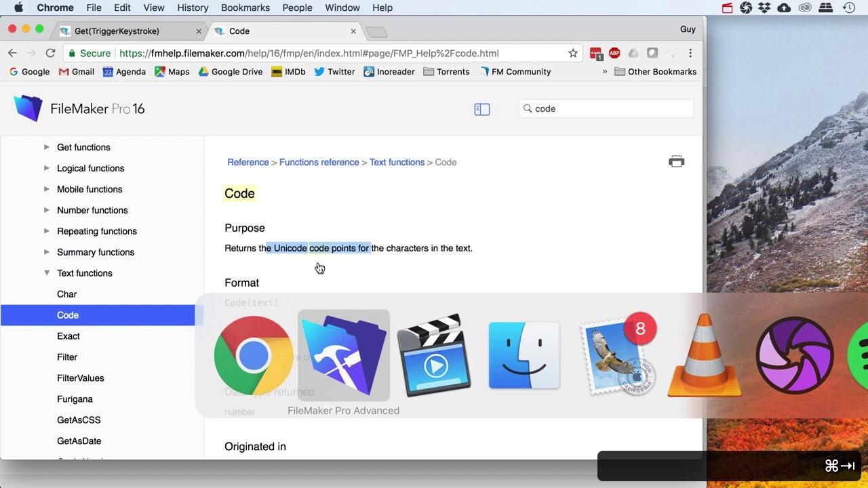
Task: Open the Text functions breadcrumb link
Action: 397,162
